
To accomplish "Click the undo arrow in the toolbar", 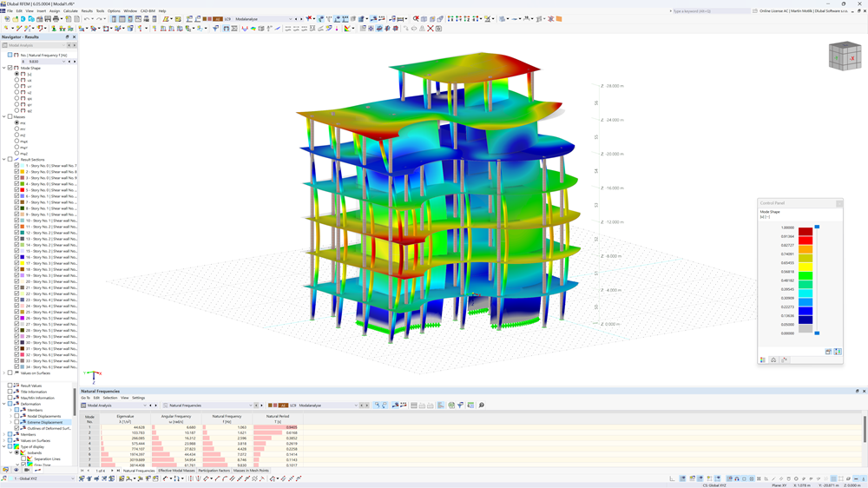I will pyautogui.click(x=88, y=19).
